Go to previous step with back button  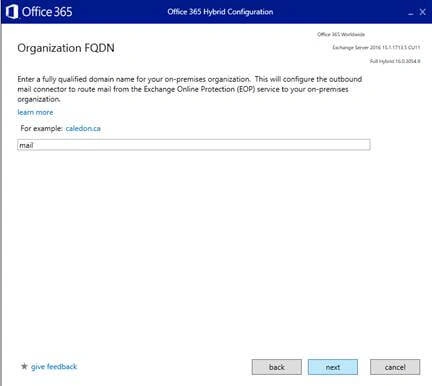[x=277, y=367]
